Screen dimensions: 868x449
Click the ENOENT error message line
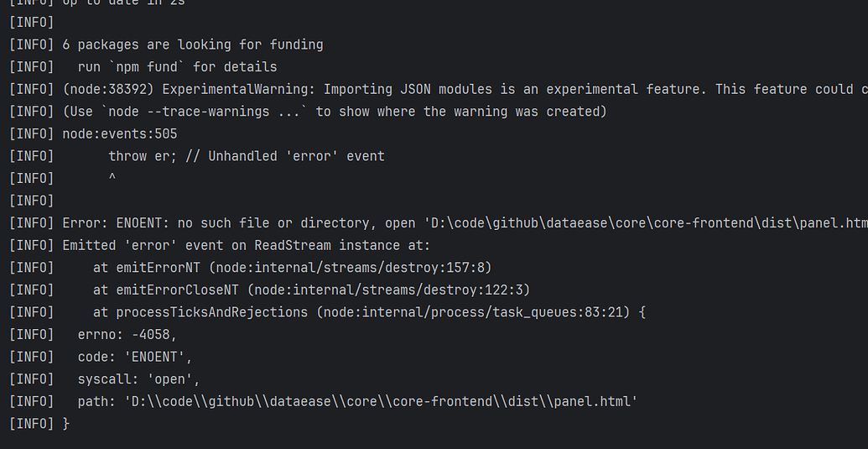(439, 223)
